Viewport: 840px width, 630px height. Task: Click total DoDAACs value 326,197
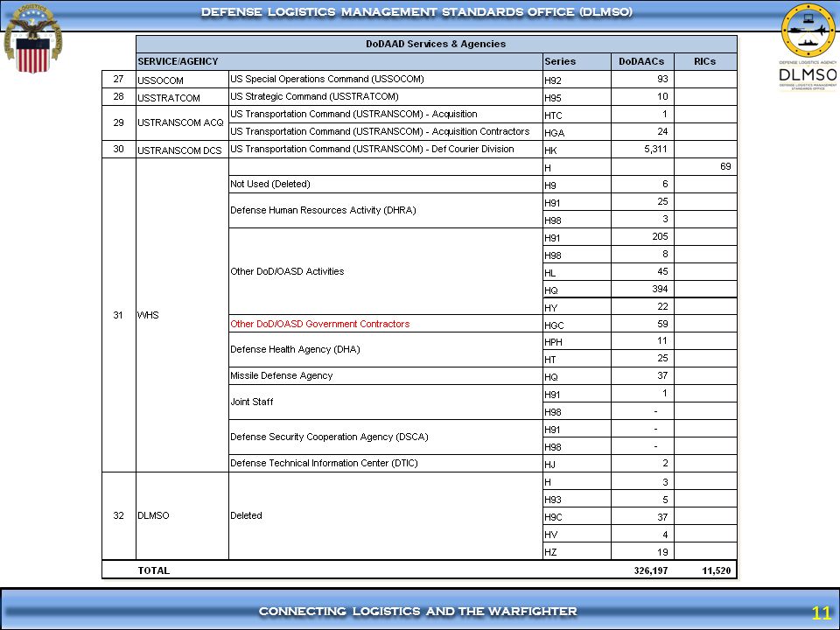(x=651, y=570)
